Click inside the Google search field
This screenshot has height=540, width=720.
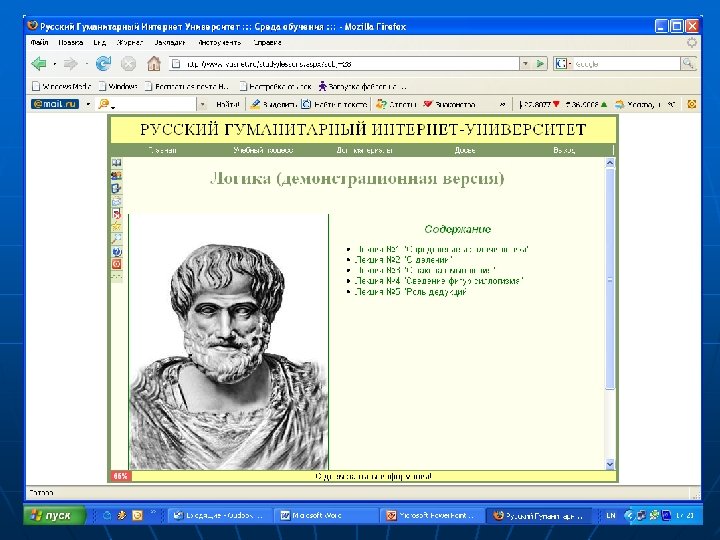click(625, 63)
